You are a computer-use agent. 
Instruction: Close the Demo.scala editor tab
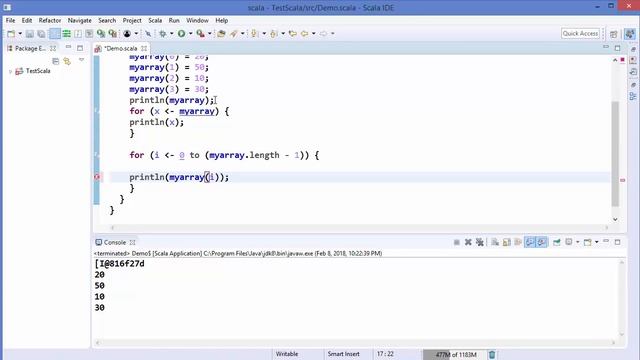[144, 48]
